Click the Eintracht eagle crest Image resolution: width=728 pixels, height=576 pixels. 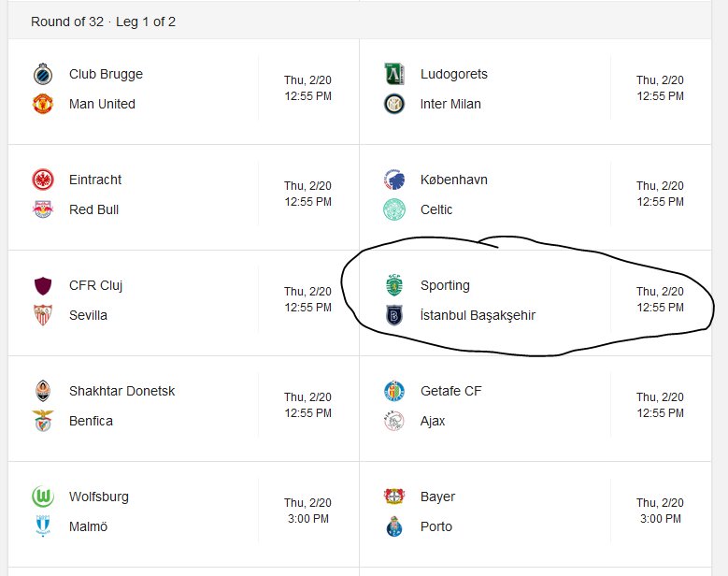click(x=43, y=180)
